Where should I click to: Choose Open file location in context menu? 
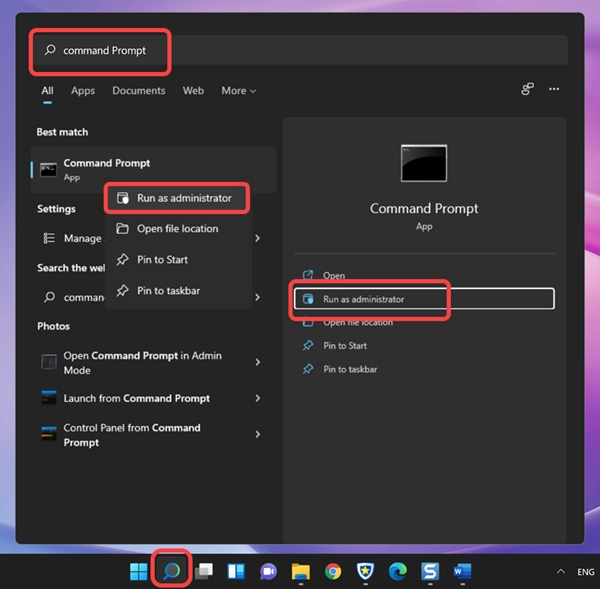(x=177, y=229)
